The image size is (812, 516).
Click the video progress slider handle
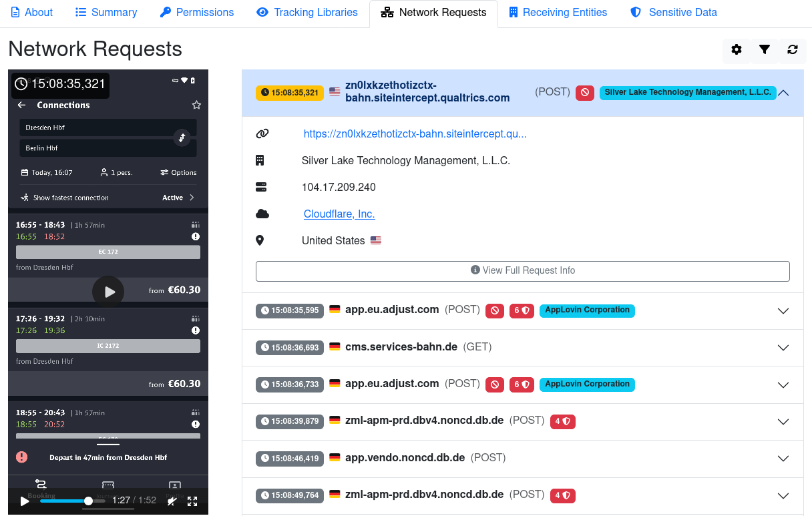coord(88,501)
